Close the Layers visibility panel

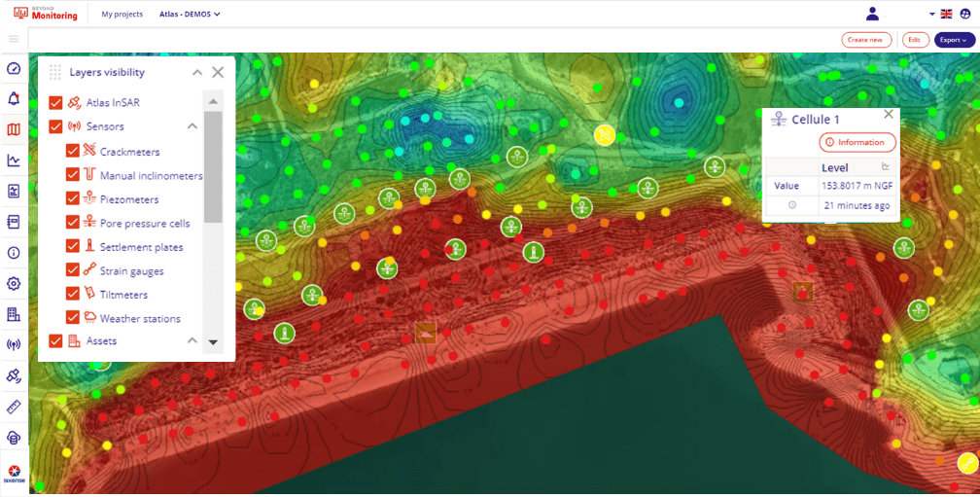click(218, 72)
